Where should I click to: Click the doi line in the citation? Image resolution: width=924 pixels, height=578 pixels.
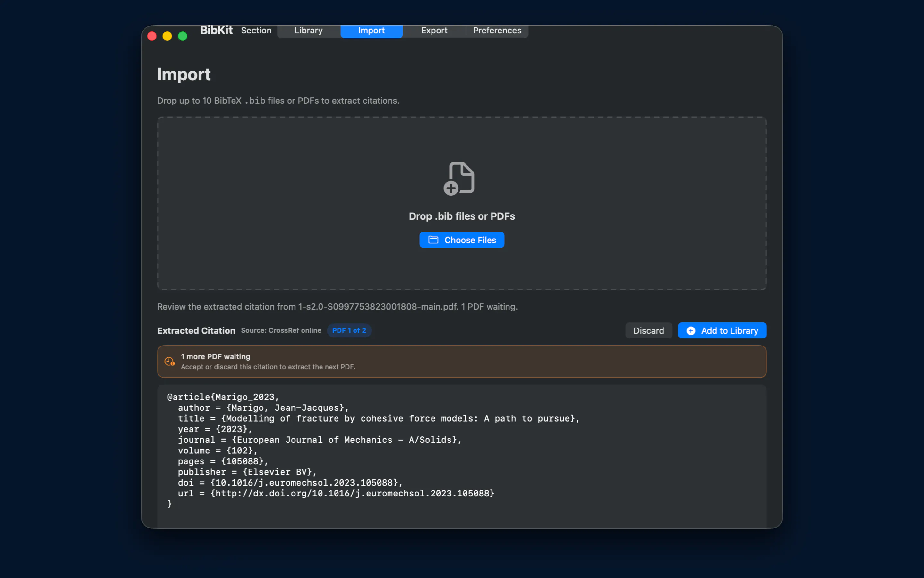pyautogui.click(x=290, y=483)
